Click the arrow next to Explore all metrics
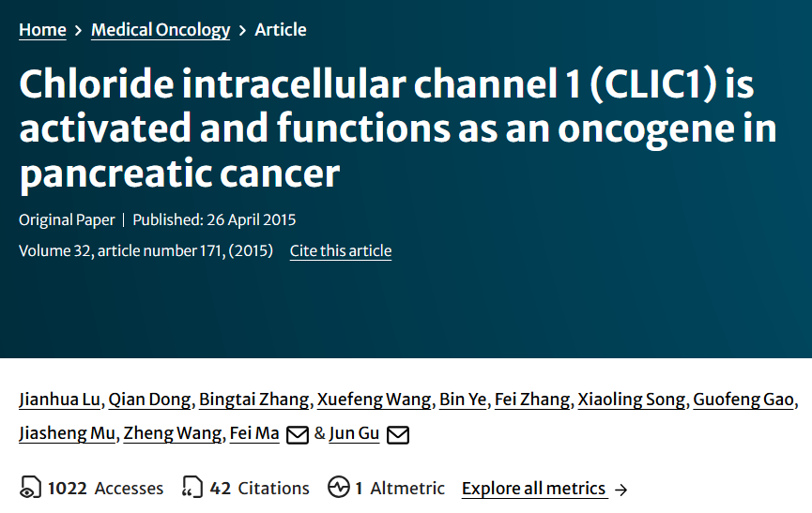This screenshot has width=812, height=513. point(620,490)
